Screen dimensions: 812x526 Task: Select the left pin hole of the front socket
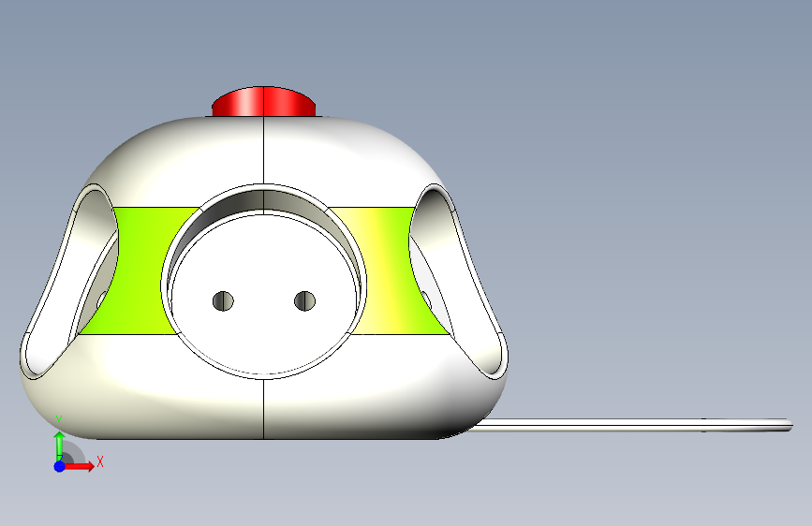pos(223,300)
